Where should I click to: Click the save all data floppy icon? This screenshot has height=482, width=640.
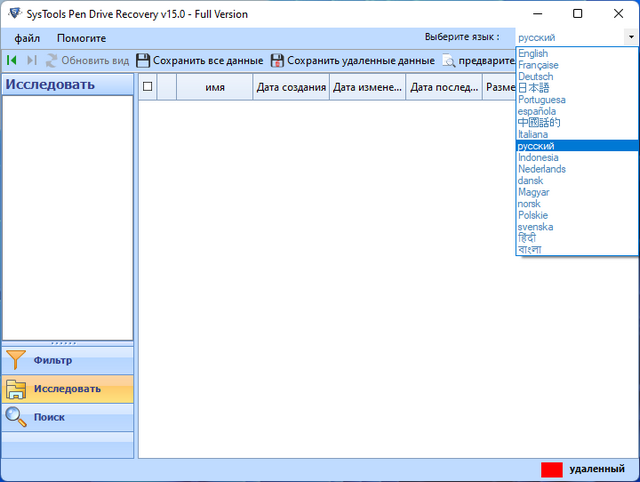click(x=143, y=61)
